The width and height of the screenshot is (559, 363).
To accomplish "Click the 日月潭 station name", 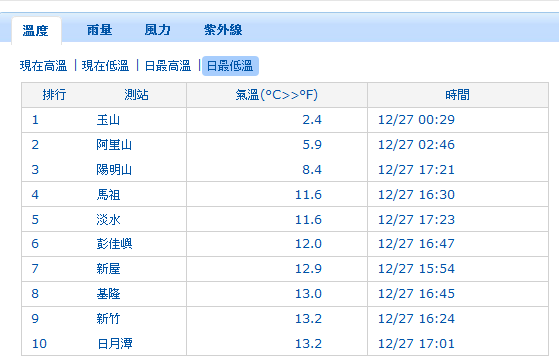I will click(x=115, y=344).
